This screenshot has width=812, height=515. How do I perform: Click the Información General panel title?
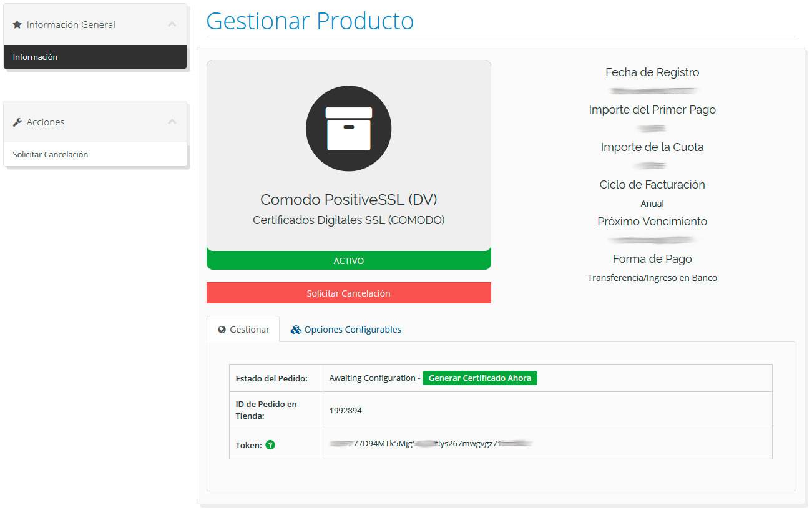pyautogui.click(x=71, y=25)
